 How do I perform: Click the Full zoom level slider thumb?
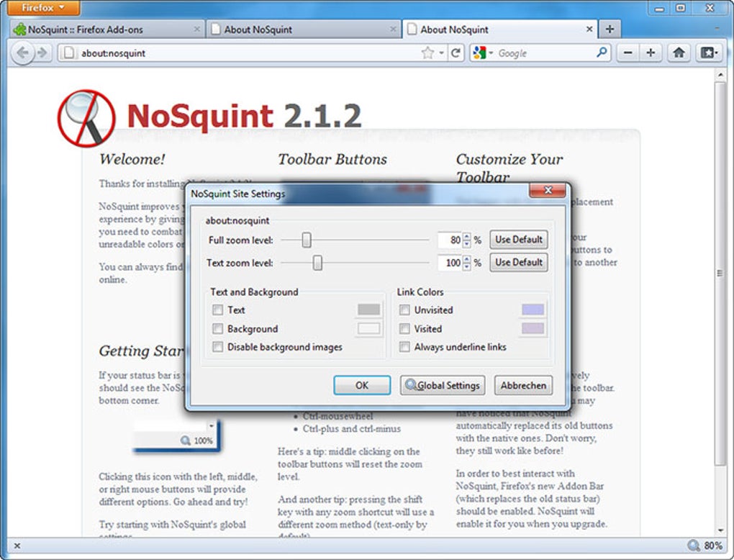pyautogui.click(x=306, y=240)
